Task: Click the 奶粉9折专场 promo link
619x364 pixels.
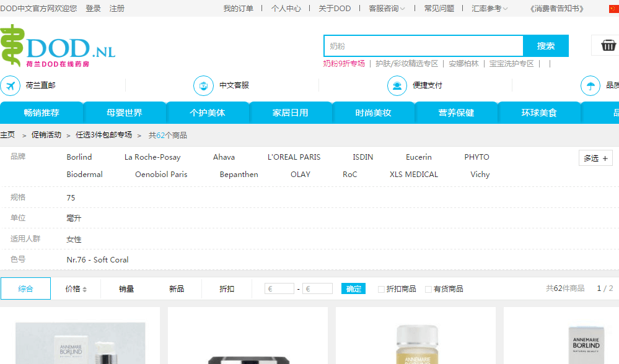Action: tap(344, 64)
